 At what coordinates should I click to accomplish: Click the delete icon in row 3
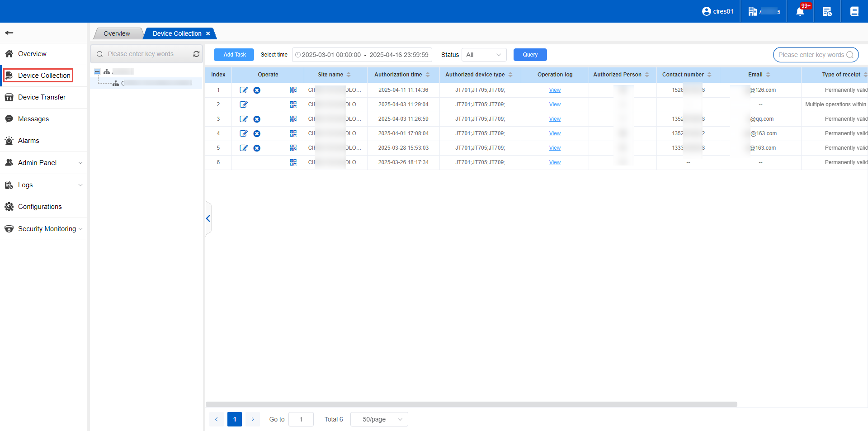tap(257, 119)
